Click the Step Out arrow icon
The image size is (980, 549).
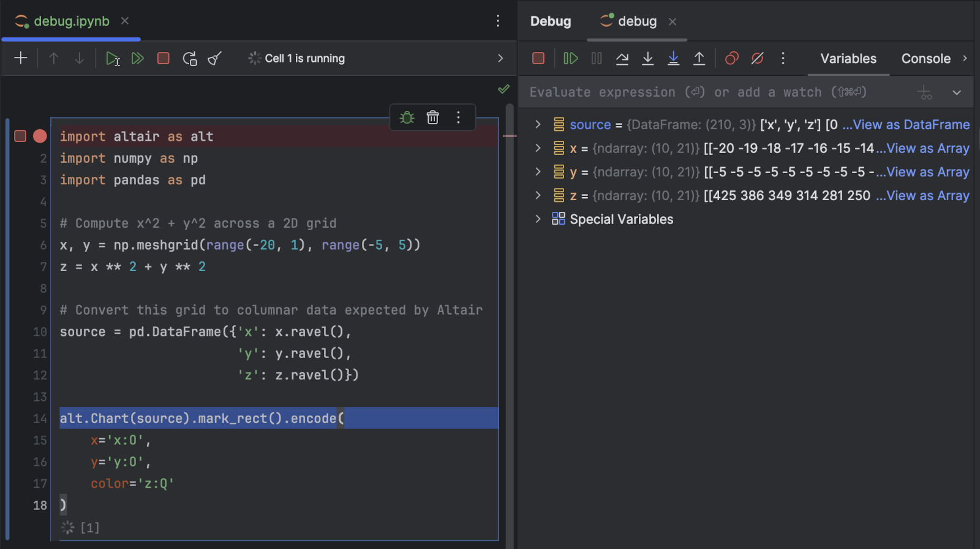699,58
